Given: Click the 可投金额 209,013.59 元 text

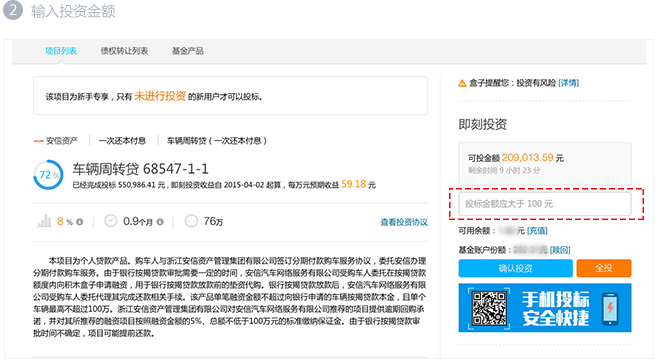Looking at the screenshot, I should coord(516,158).
